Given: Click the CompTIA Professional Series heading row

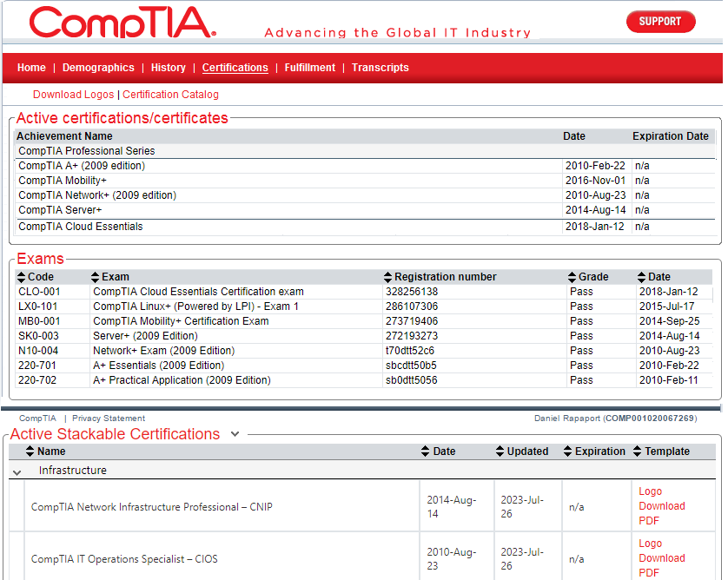Looking at the screenshot, I should point(365,151).
